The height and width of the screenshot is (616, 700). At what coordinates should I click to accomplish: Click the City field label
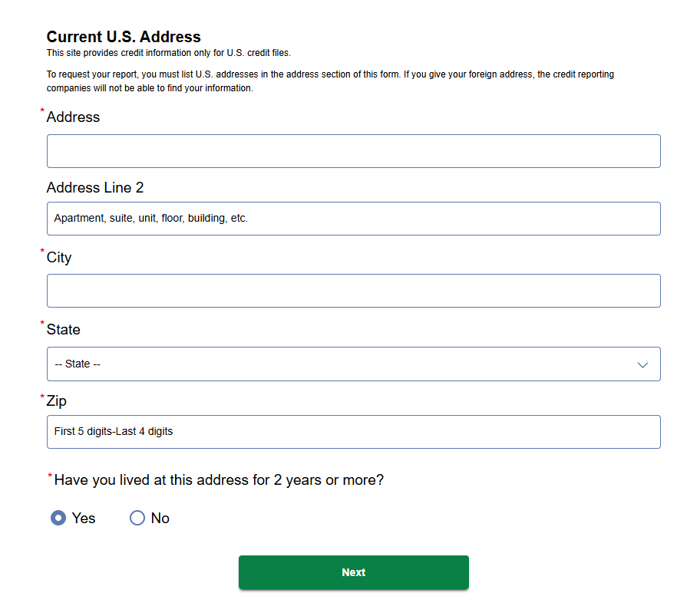(59, 258)
